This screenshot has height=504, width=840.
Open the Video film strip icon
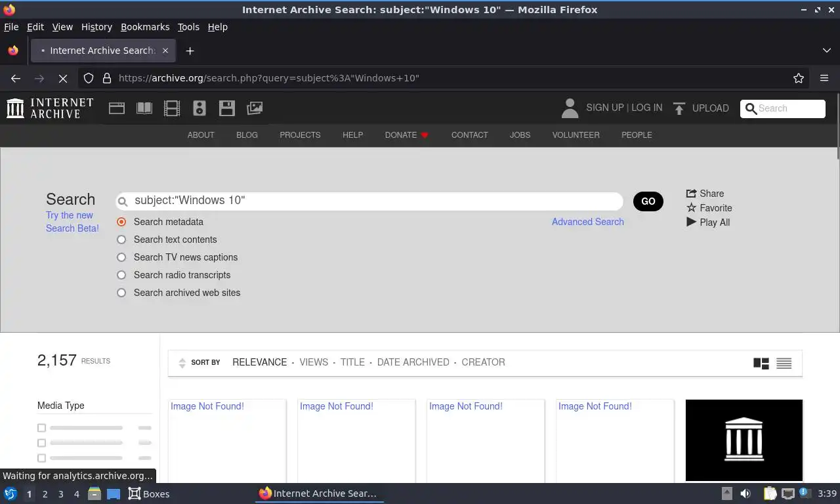(172, 108)
